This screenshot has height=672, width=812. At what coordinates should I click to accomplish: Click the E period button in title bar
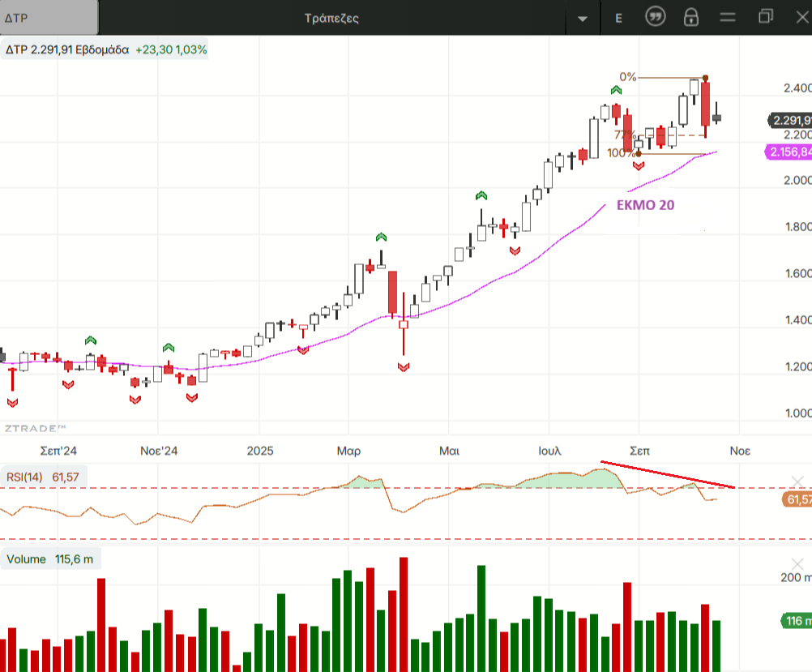(x=619, y=17)
